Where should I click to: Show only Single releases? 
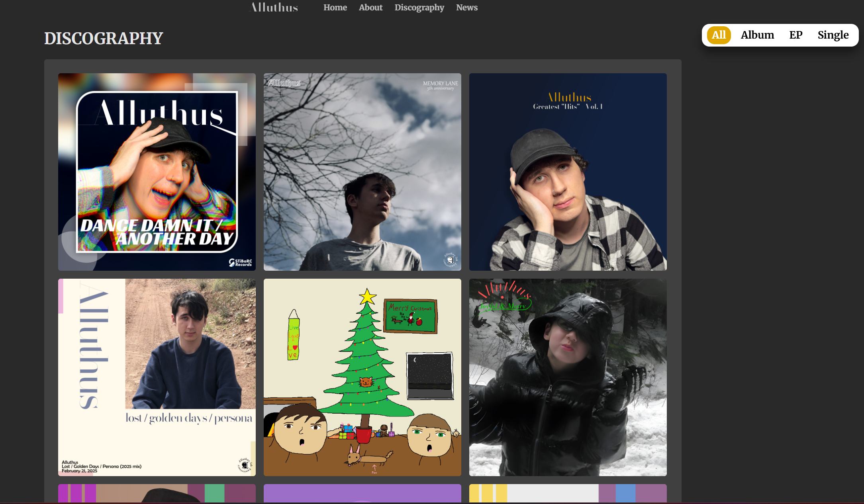point(833,35)
